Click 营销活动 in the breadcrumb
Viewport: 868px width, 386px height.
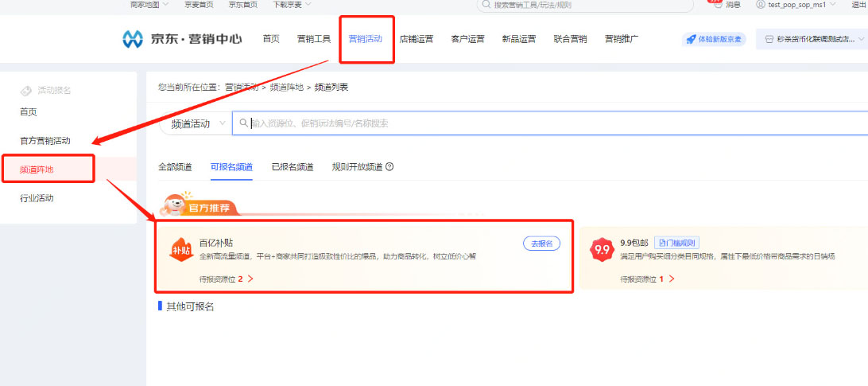pos(242,87)
